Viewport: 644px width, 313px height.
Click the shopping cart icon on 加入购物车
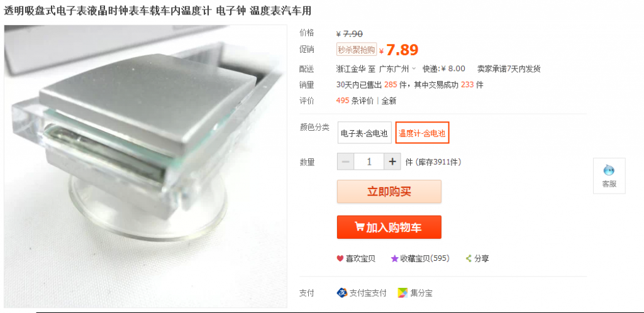359,227
